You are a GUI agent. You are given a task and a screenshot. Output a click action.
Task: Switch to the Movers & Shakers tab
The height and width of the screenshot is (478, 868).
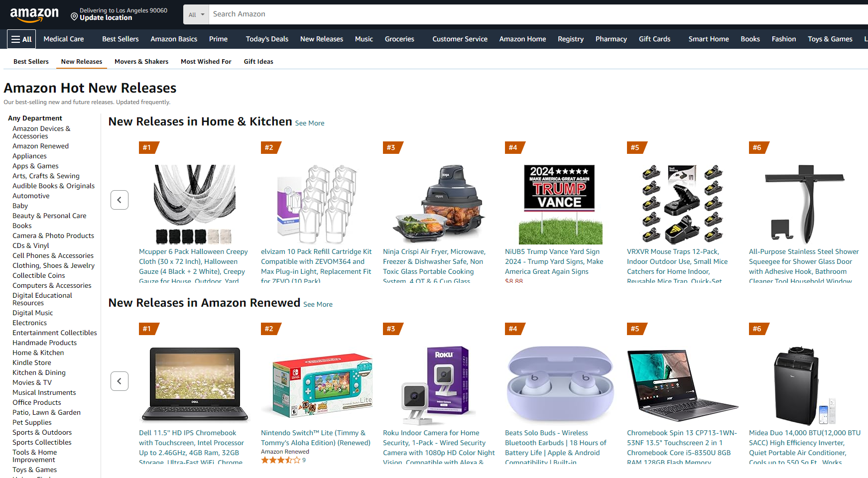pos(141,61)
